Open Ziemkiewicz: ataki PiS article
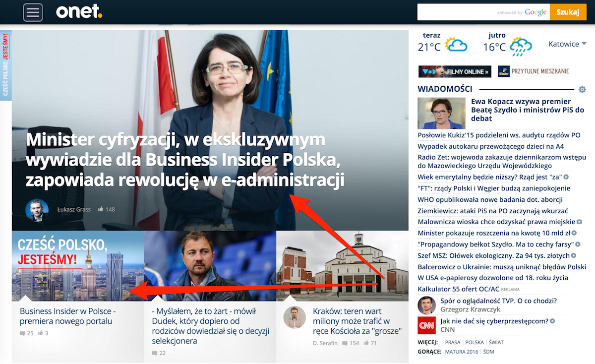595x364 pixels. (x=493, y=211)
